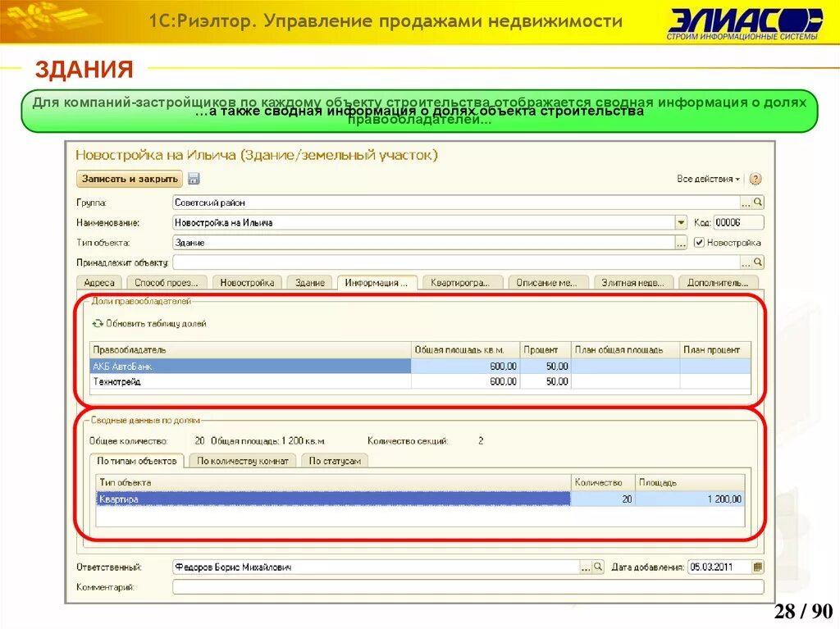The width and height of the screenshot is (840, 629).
Task: Open the Элитная недв... tab
Action: (632, 282)
